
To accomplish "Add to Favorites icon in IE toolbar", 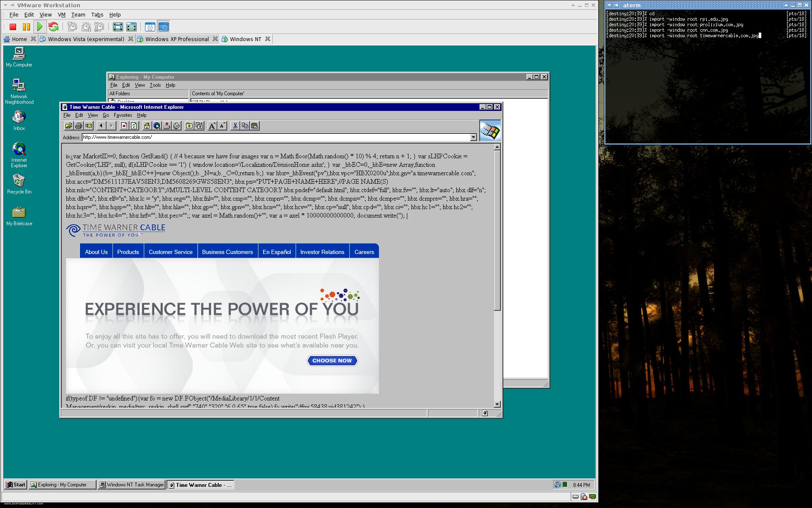I will click(x=199, y=126).
